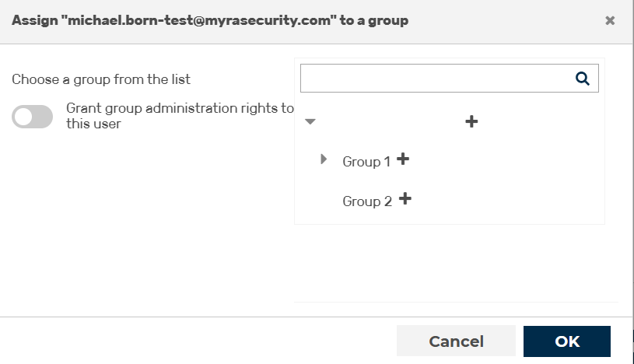Click the empty area below Group 2
The height and width of the screenshot is (364, 634).
point(450,263)
